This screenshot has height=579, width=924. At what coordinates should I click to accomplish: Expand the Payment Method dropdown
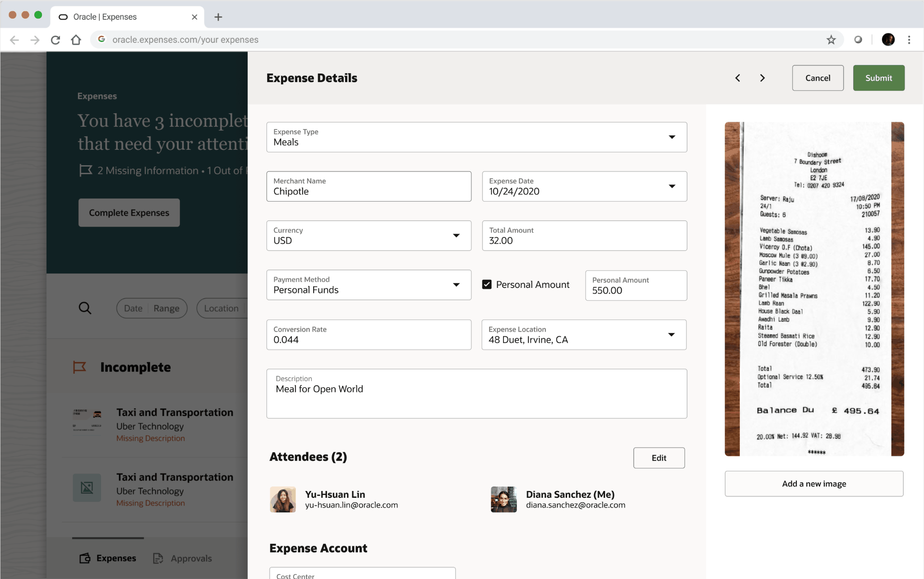click(x=369, y=285)
